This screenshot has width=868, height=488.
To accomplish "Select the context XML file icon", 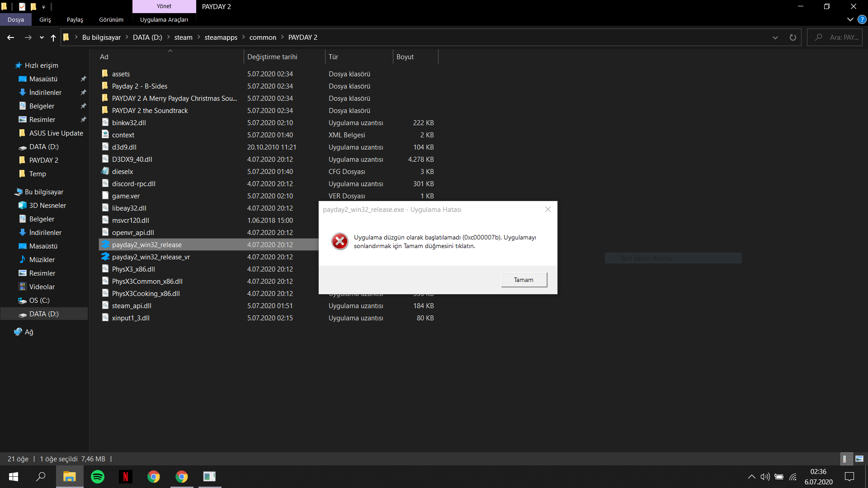I will (105, 135).
